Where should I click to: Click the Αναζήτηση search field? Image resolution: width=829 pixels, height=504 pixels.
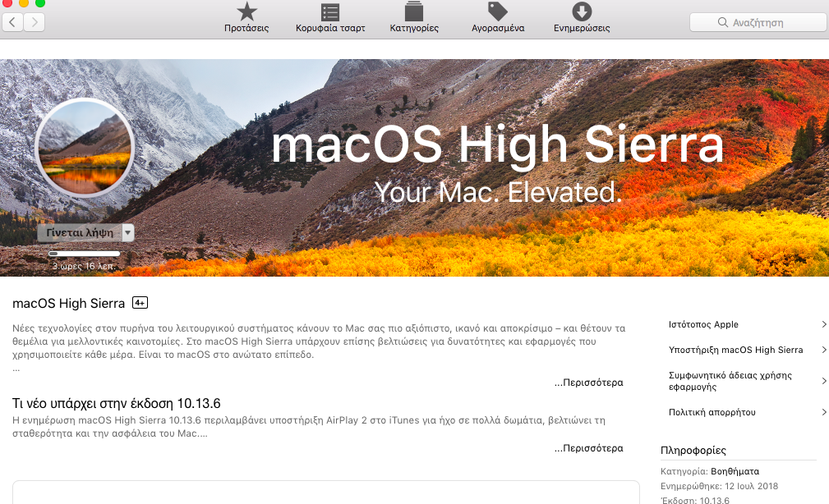tap(759, 22)
